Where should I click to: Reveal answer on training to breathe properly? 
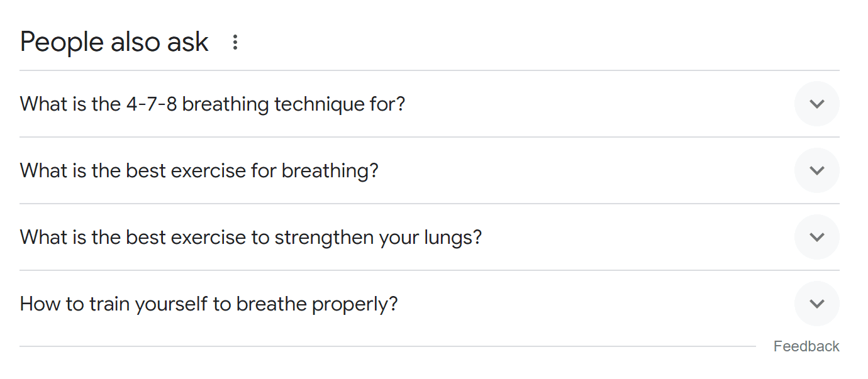816,304
